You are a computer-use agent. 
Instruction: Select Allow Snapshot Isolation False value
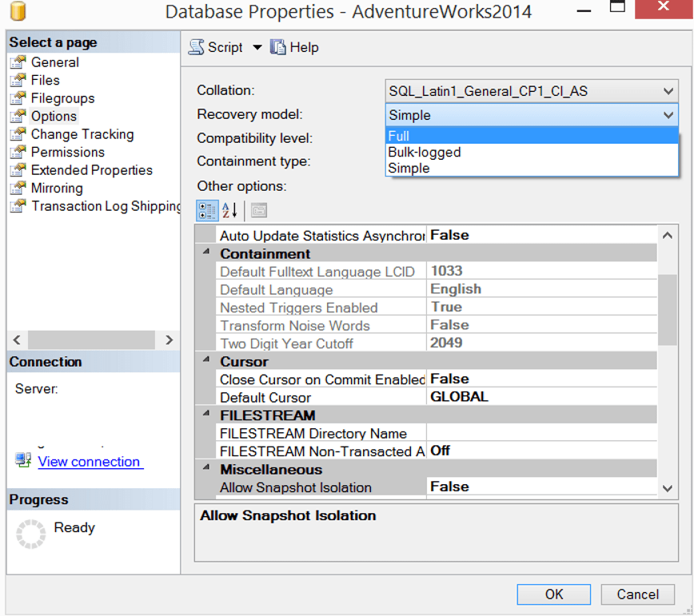541,487
